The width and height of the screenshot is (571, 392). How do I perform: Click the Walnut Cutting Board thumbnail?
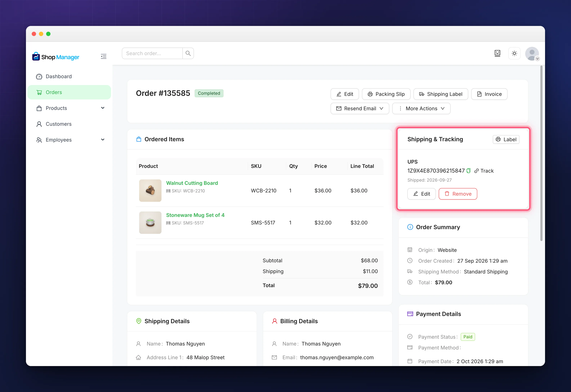click(150, 191)
